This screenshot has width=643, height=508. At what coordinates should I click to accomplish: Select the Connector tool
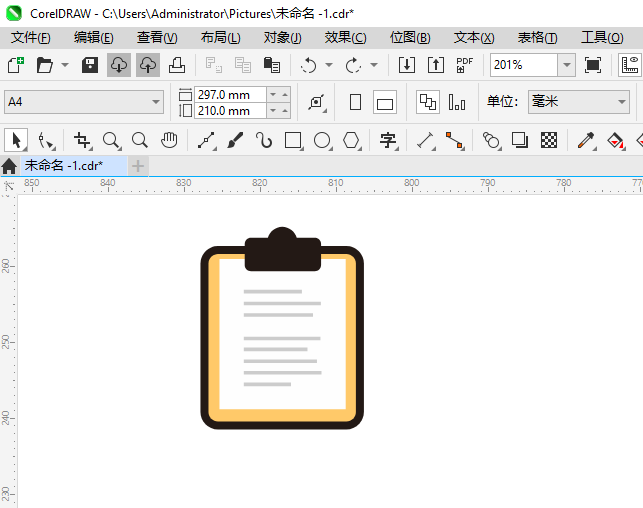point(454,141)
